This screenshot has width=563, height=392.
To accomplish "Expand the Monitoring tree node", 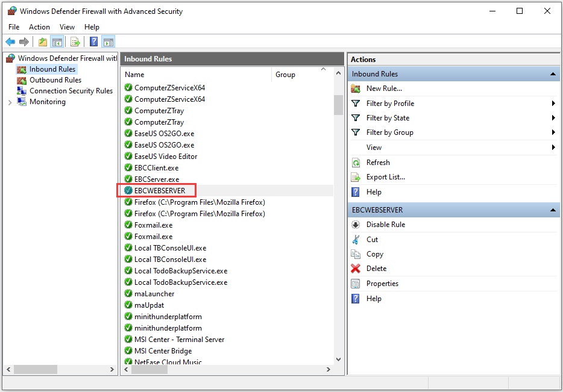I will tap(10, 102).
